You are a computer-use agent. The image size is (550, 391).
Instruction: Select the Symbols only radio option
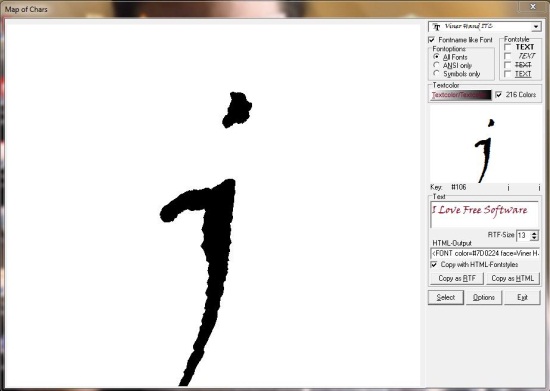(x=436, y=73)
